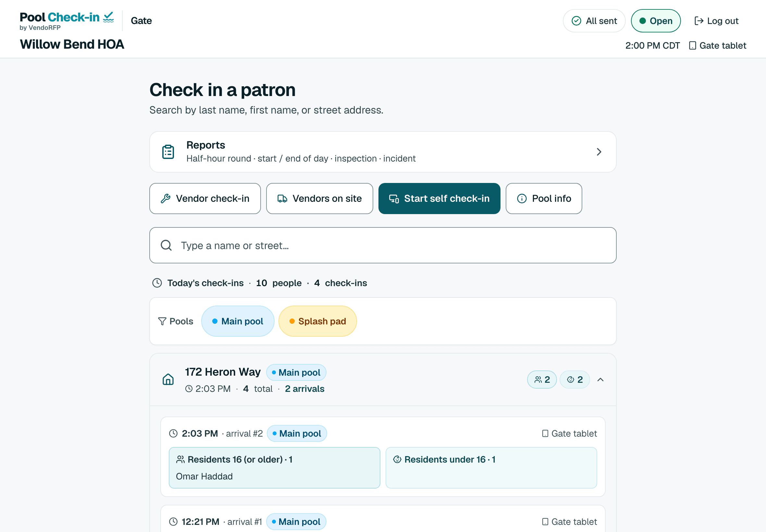766x532 pixels.
Task: Toggle the Main pool filter chip
Action: (238, 321)
